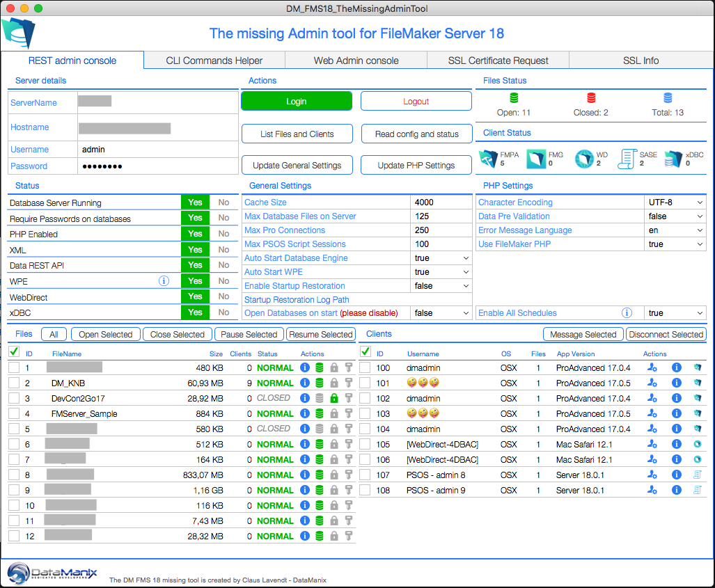This screenshot has height=588, width=715.
Task: Open info icon for client 106
Action: 676,459
